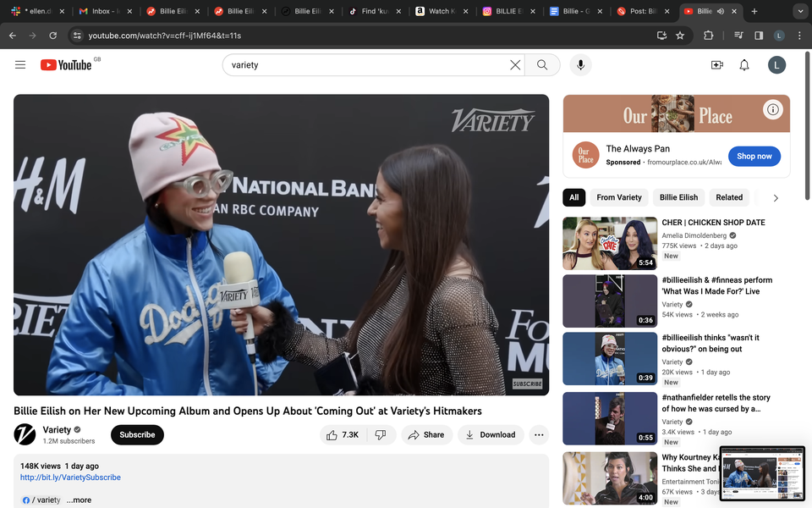
Task: Switch to the Slack ellen tab
Action: pyautogui.click(x=38, y=11)
